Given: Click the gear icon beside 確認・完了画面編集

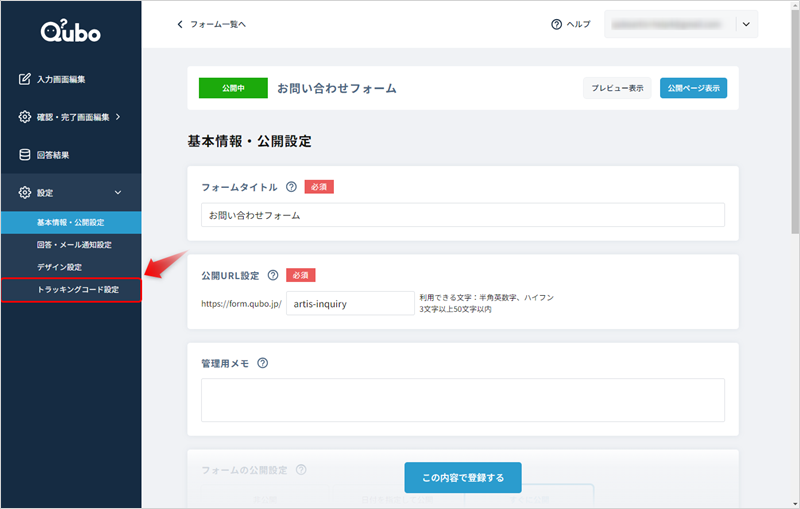Looking at the screenshot, I should (x=25, y=117).
